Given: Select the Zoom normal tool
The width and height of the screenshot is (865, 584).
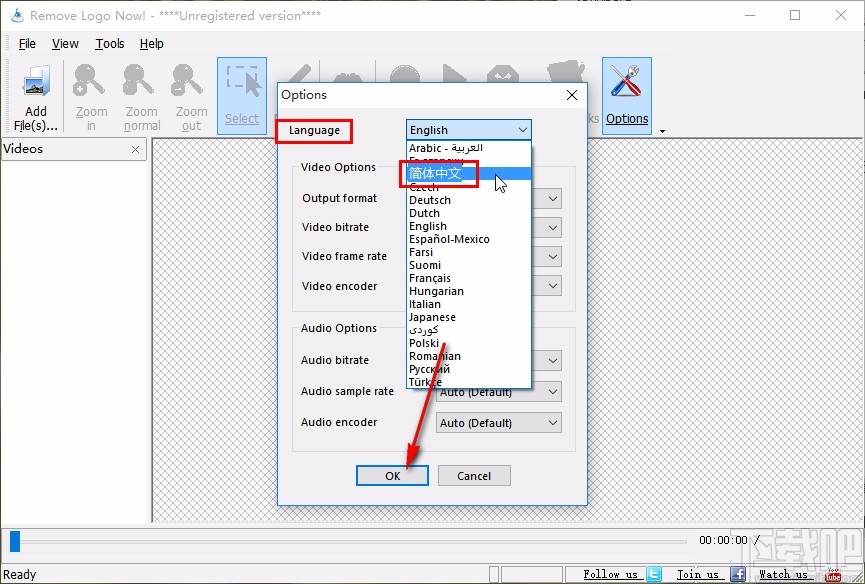Looking at the screenshot, I should point(141,97).
